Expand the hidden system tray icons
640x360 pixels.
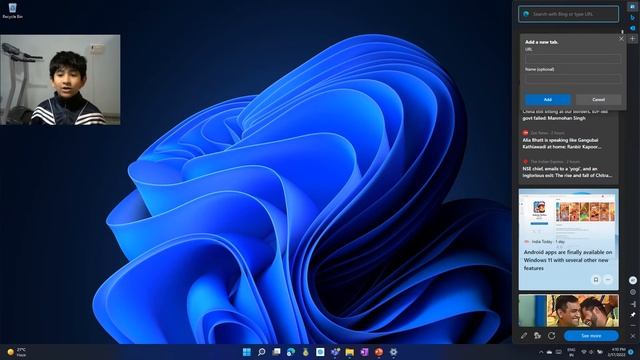click(541, 352)
